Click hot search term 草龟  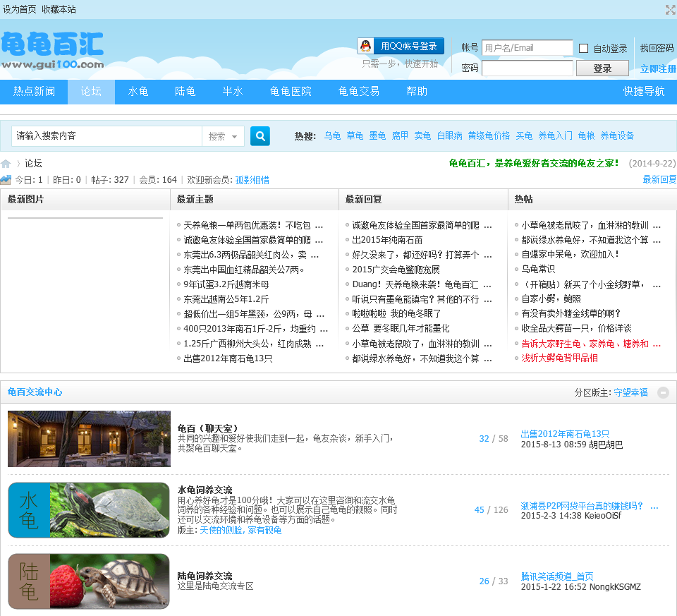(355, 136)
